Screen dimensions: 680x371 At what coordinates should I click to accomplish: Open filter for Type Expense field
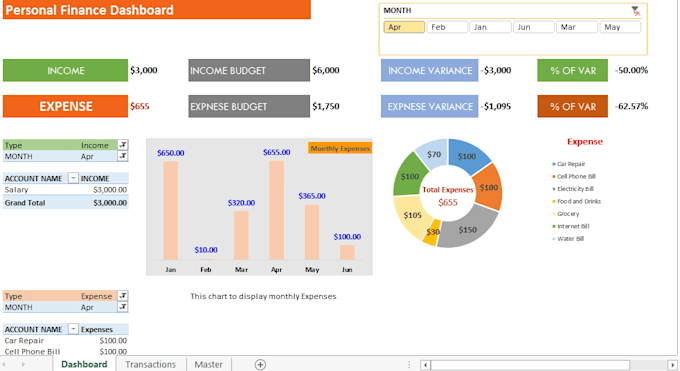(123, 296)
